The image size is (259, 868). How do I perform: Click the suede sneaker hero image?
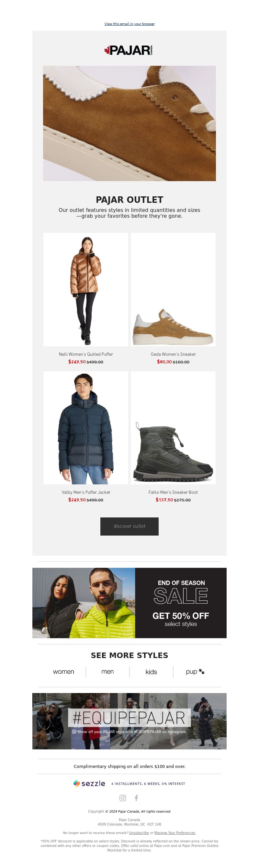(129, 123)
